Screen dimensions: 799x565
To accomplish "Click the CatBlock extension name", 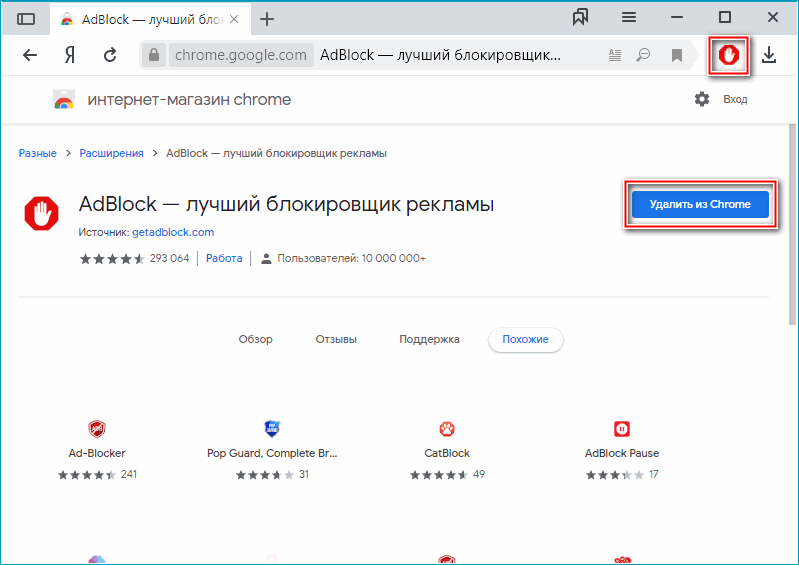I will (x=447, y=453).
